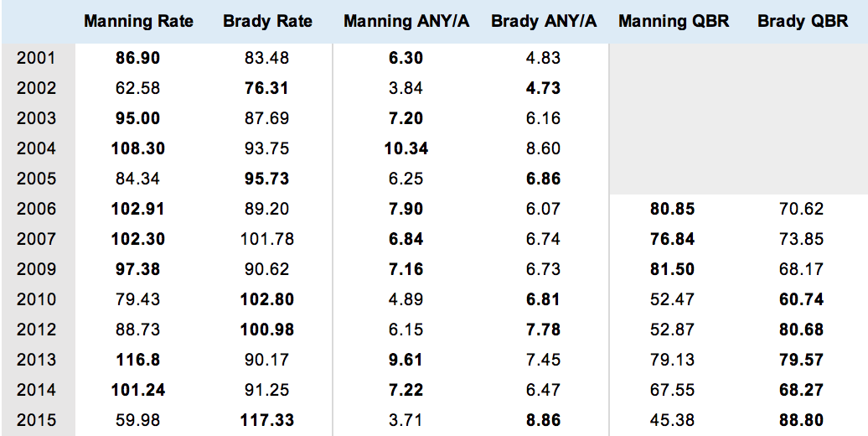Click Brady's 2015 rating cell 117.33
Screen dimensions: 868x436
click(267, 420)
